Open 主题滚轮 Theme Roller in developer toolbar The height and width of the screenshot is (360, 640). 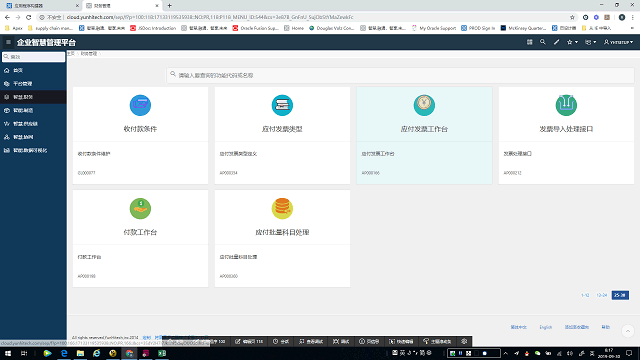point(437,341)
